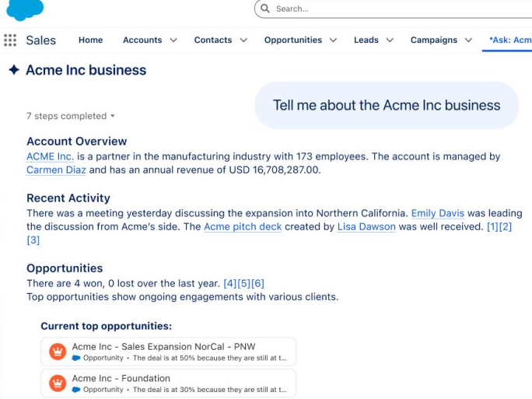The width and height of the screenshot is (532, 399).
Task: Open the Leads tab
Action: (366, 40)
